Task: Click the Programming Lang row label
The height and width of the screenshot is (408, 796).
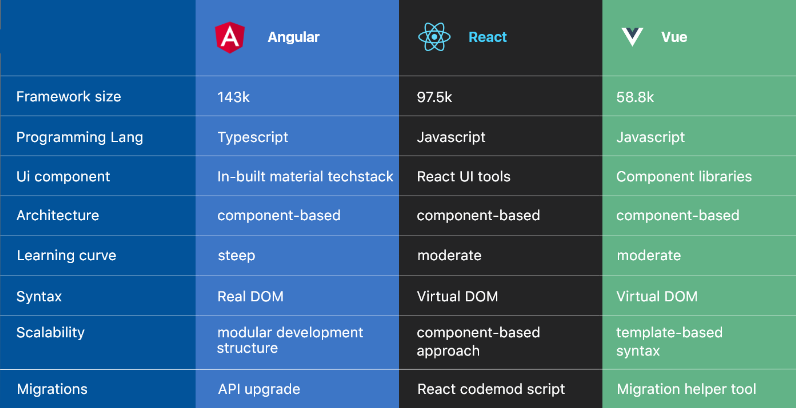Action: pyautogui.click(x=80, y=137)
